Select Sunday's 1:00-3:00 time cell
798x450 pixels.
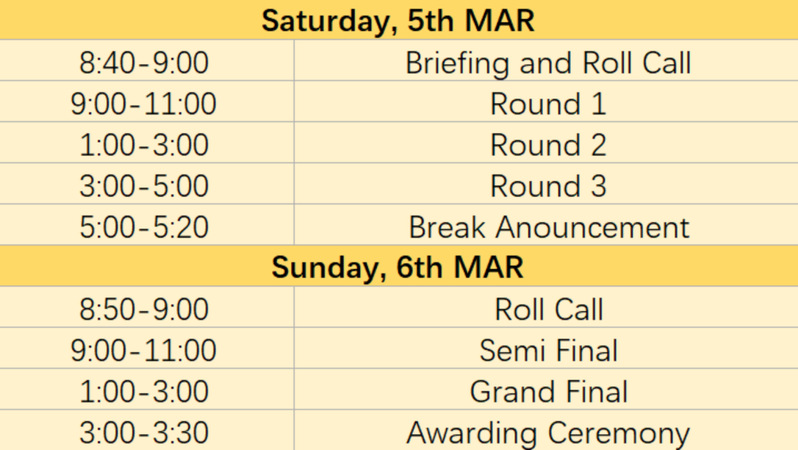coord(145,391)
